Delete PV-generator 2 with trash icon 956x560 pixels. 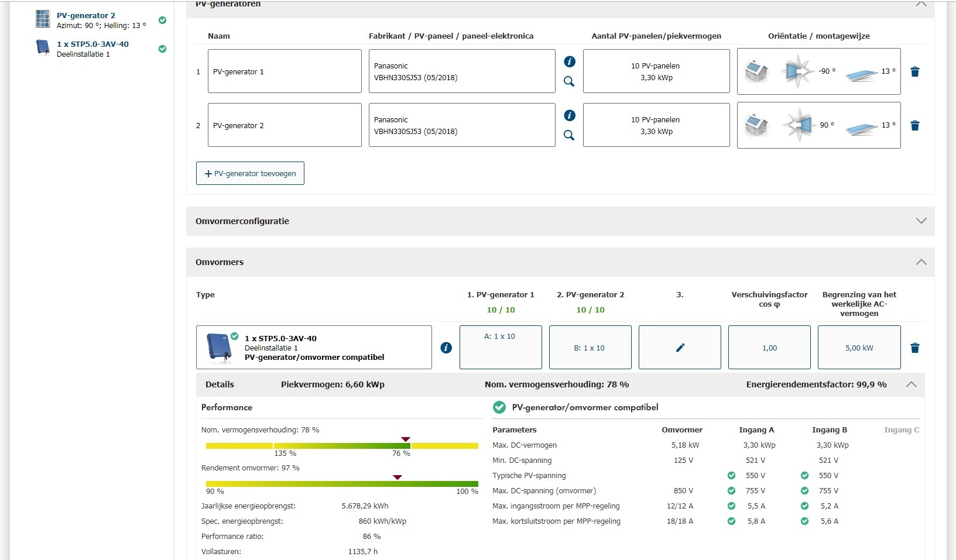pyautogui.click(x=915, y=126)
